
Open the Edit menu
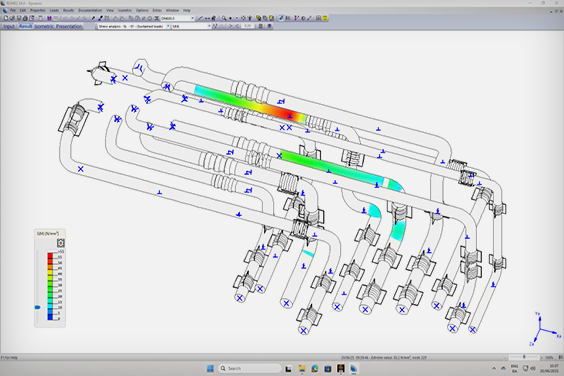23,10
